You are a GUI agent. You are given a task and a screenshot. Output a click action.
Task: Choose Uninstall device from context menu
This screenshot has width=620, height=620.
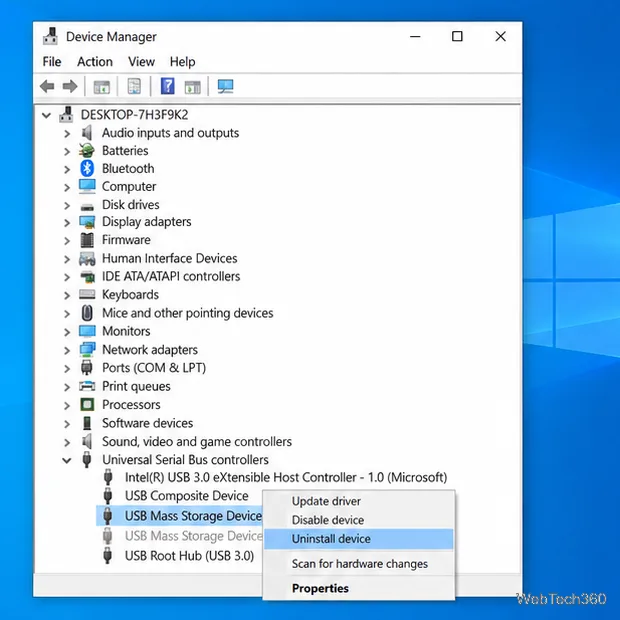click(x=359, y=539)
